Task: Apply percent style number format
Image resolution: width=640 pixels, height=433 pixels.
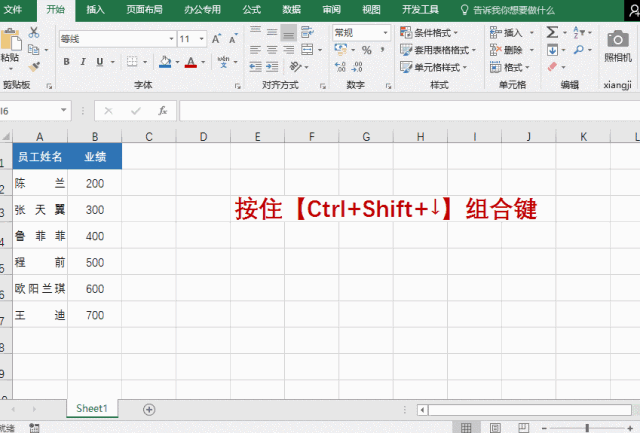Action: (x=367, y=50)
